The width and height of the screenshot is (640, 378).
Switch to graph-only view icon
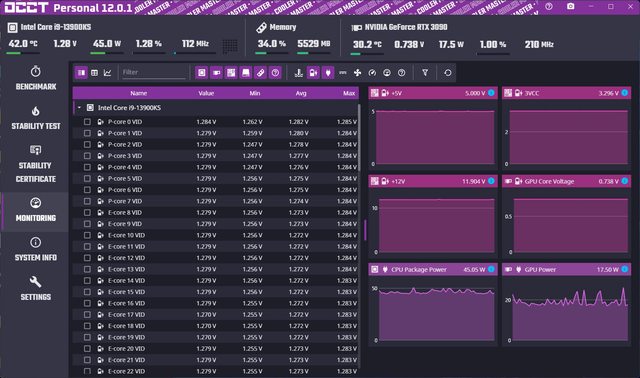tap(107, 73)
